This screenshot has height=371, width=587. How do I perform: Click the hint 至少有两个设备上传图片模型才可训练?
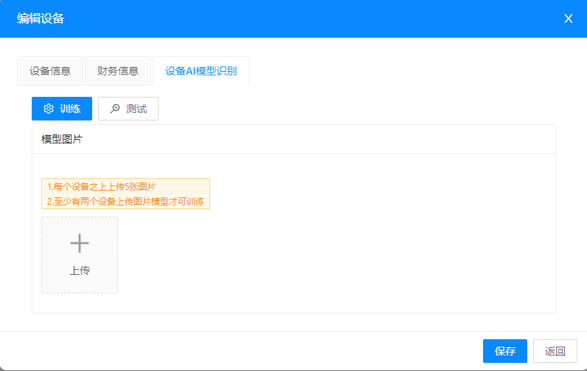(x=125, y=201)
